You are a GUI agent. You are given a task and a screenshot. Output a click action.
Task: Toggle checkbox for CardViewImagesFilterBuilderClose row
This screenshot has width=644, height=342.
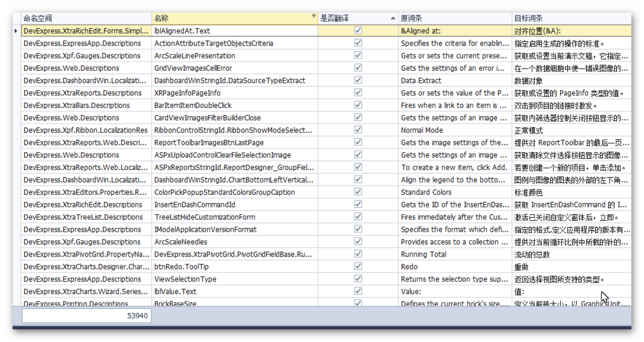[358, 117]
